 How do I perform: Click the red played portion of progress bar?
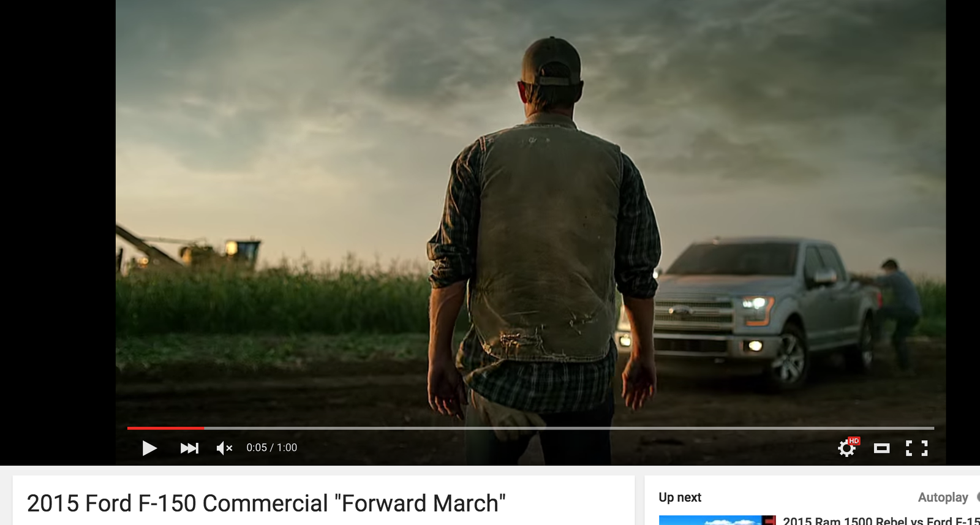pos(165,428)
